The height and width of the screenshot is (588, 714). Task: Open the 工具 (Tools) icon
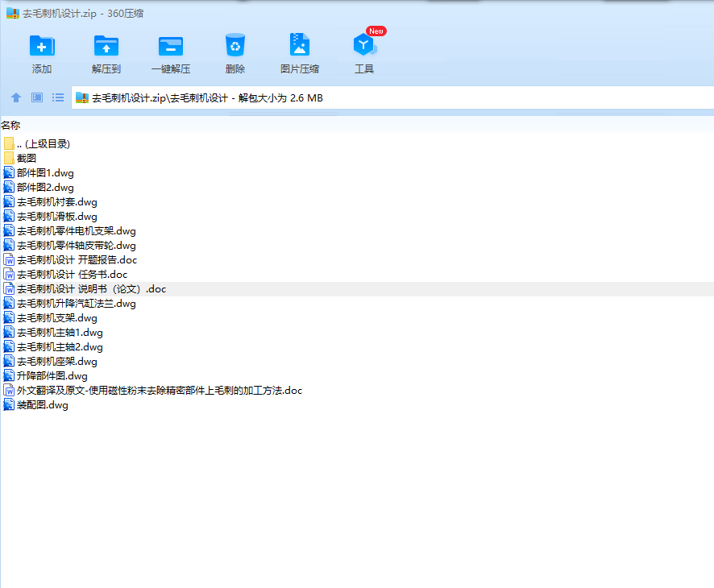click(364, 45)
